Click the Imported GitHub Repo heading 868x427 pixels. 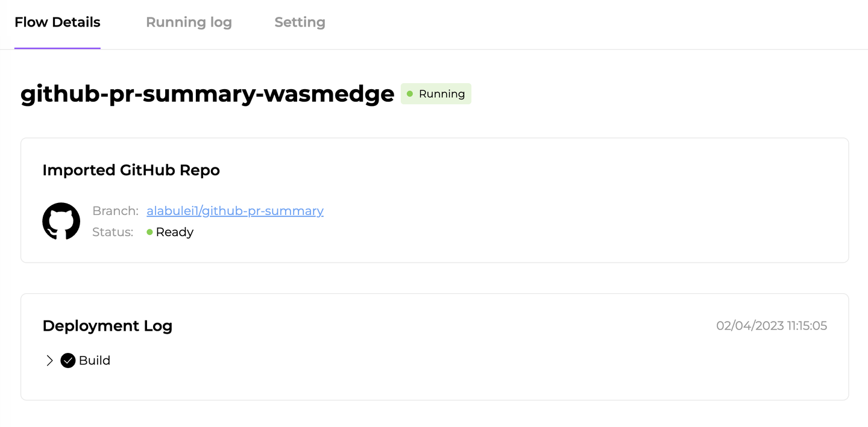(131, 170)
